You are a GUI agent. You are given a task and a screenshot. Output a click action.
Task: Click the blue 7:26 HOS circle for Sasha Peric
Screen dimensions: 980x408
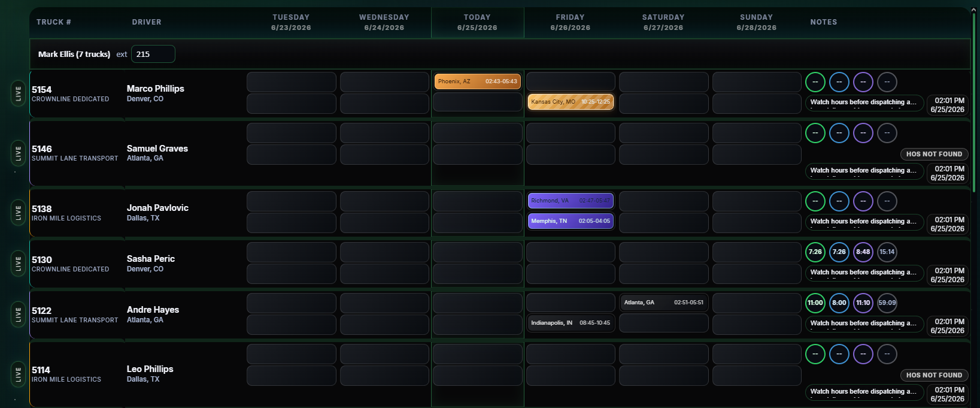pos(839,252)
